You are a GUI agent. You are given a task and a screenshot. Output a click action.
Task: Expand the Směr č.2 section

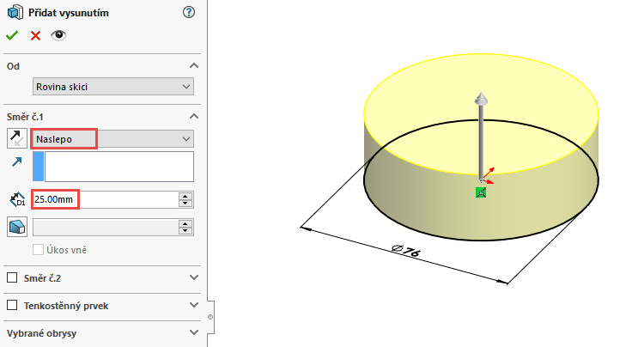194,277
